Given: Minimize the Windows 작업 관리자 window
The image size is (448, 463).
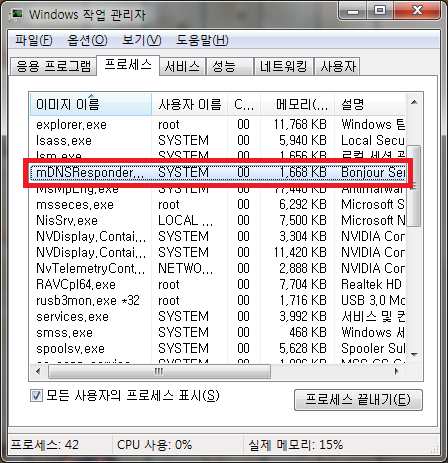Looking at the screenshot, I should [x=353, y=11].
